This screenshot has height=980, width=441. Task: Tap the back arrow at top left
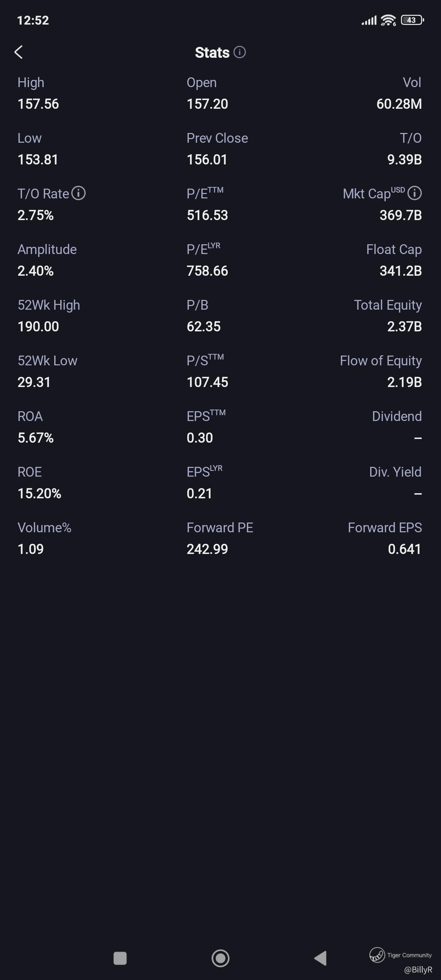click(18, 52)
